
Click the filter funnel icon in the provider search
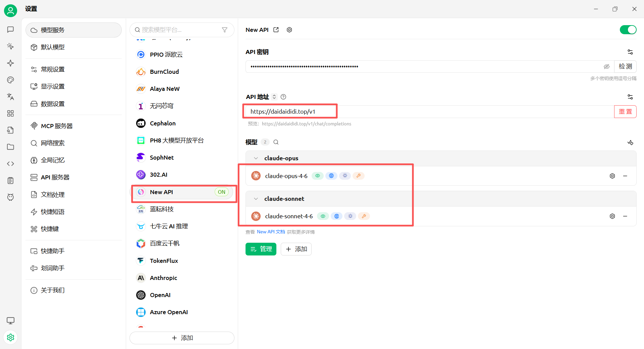225,30
